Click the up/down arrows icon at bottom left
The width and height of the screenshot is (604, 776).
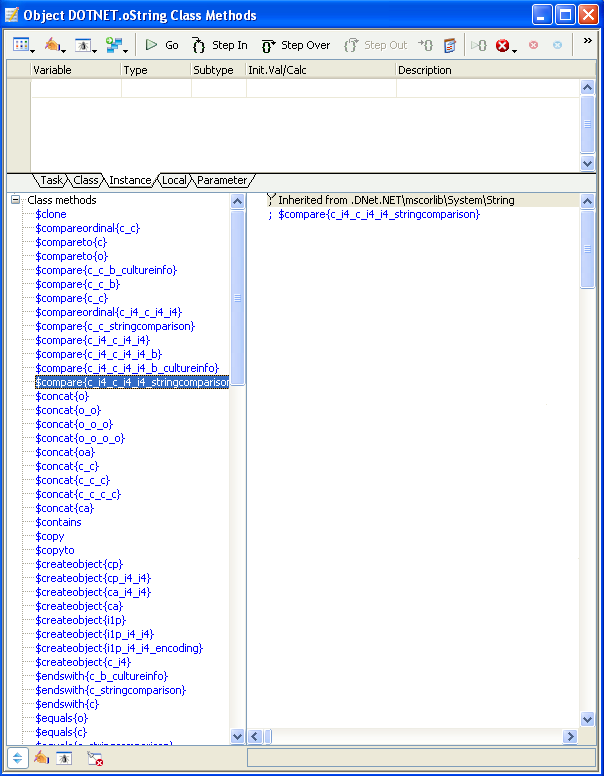click(x=17, y=758)
